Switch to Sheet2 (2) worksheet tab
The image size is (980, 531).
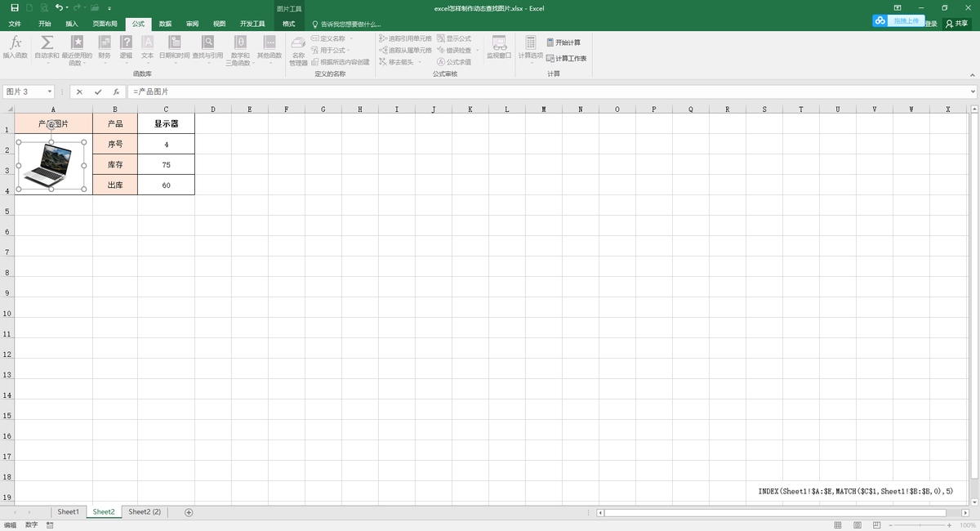point(145,512)
